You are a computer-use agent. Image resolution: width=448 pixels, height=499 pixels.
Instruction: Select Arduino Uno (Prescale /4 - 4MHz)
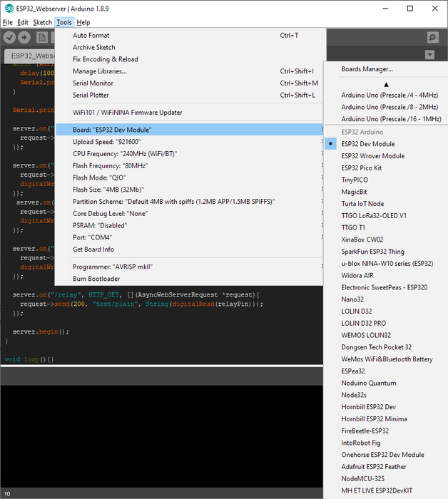(x=386, y=95)
